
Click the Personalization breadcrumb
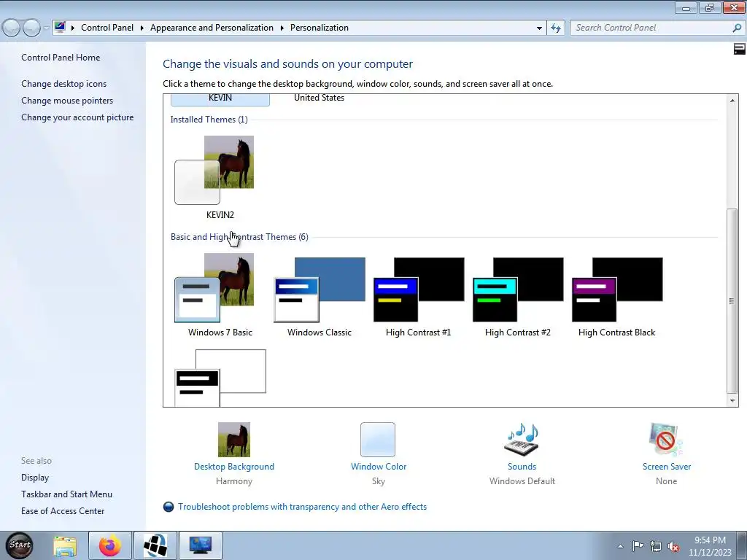point(320,28)
